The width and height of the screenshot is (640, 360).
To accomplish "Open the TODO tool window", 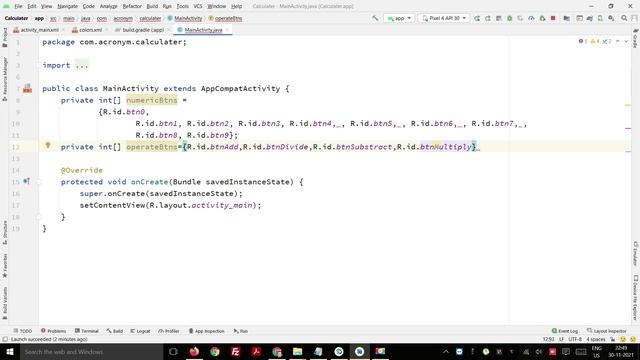I will (x=22, y=331).
